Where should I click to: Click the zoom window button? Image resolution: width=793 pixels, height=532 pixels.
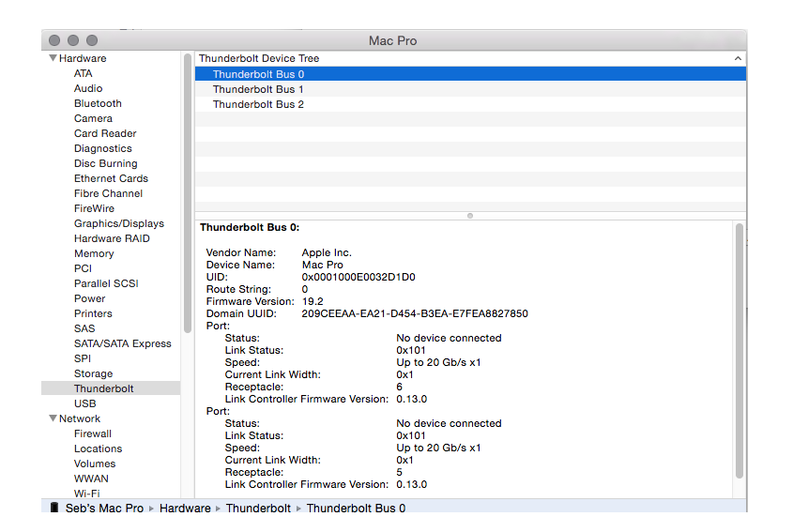[92, 40]
